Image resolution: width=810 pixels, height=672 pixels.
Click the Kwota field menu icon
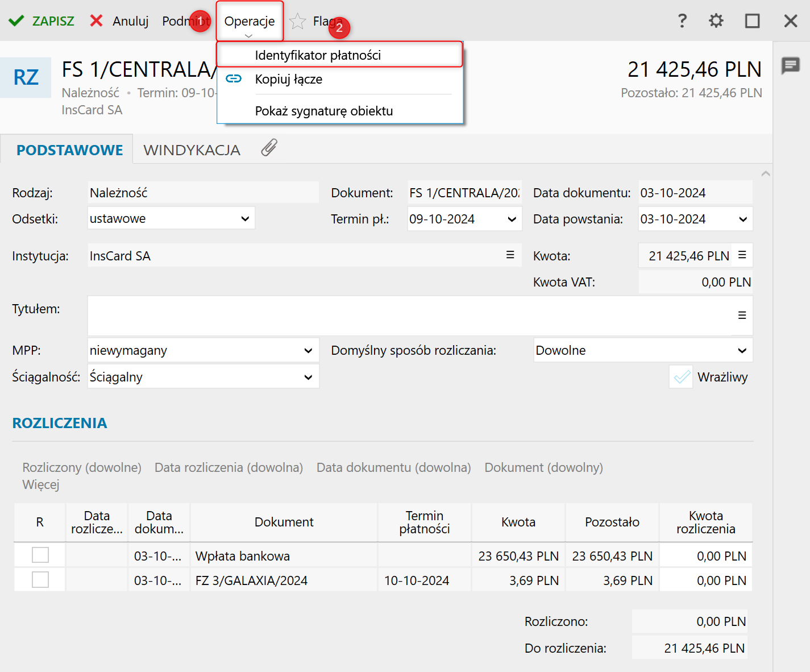point(742,255)
